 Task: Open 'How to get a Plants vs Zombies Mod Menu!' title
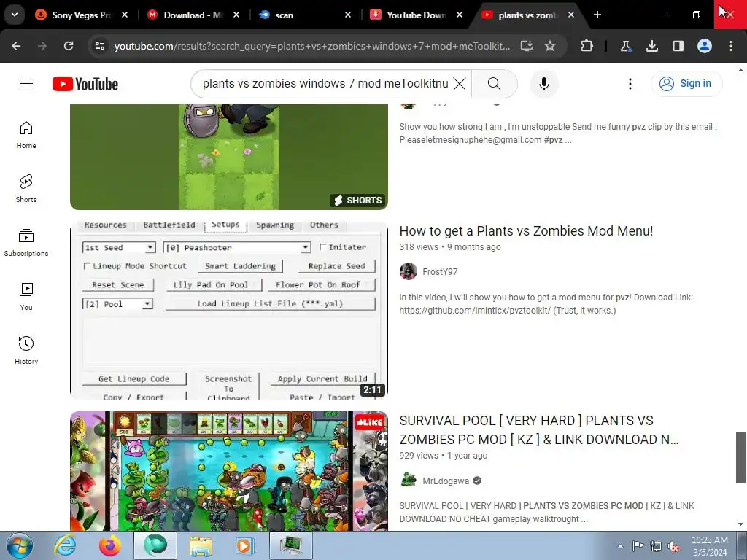tap(526, 231)
